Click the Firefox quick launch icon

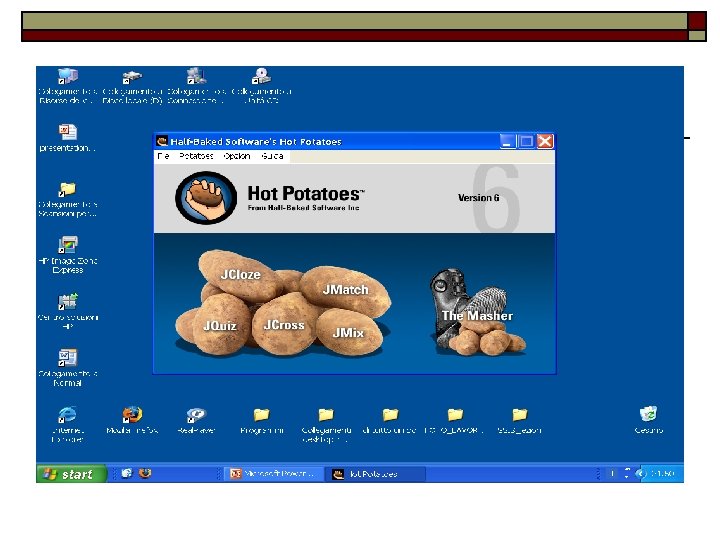coord(145,473)
